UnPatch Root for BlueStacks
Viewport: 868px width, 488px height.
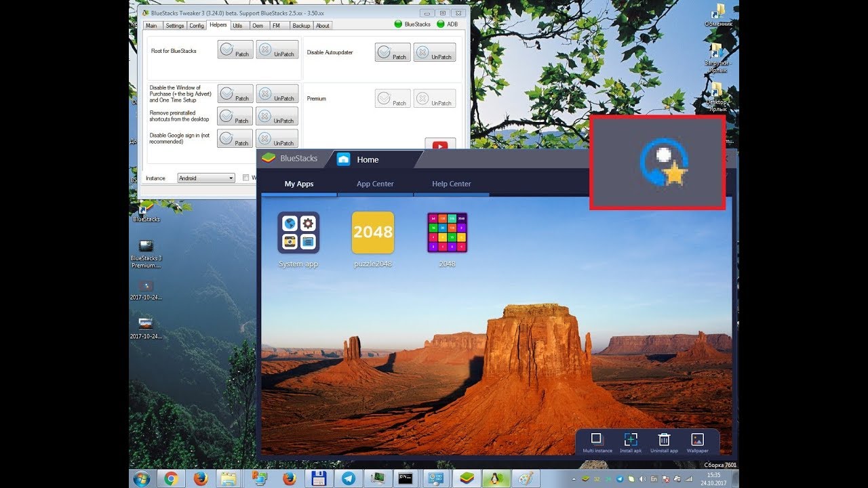[277, 49]
